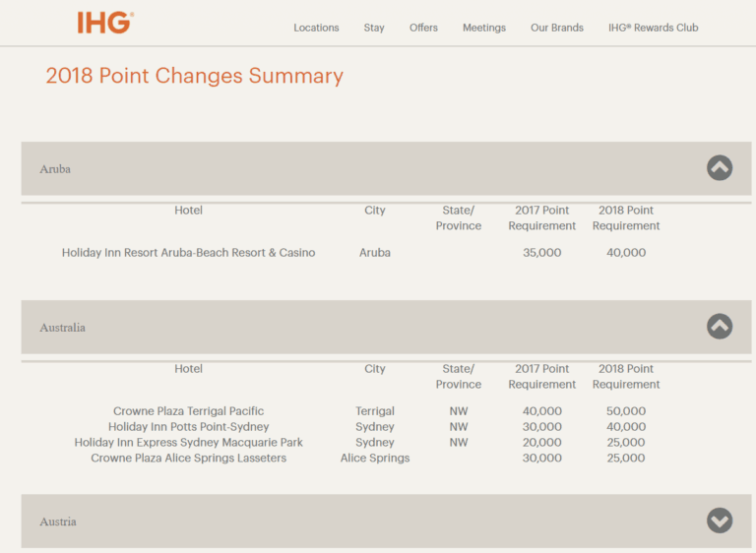Open the Our Brands menu
This screenshot has height=553, width=756.
point(556,28)
